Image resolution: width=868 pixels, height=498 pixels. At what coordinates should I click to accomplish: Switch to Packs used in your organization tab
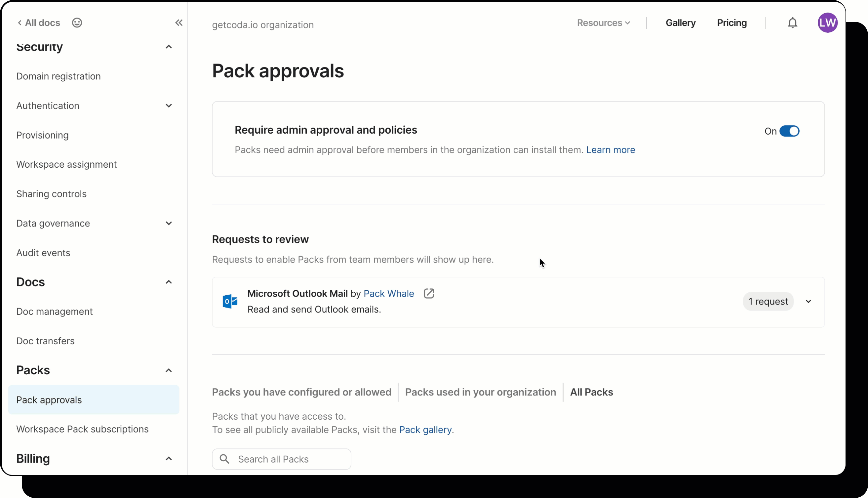coord(480,392)
